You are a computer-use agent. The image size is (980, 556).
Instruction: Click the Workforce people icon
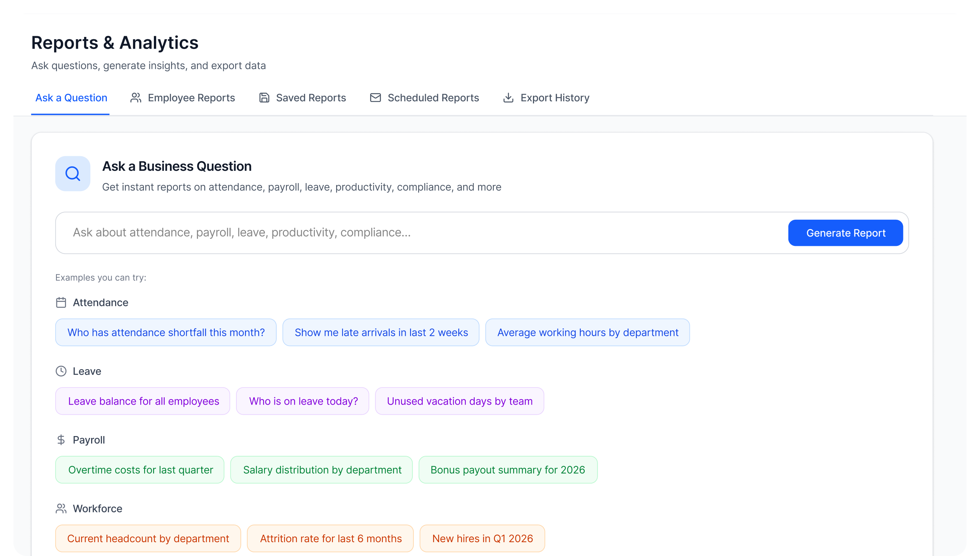61,509
